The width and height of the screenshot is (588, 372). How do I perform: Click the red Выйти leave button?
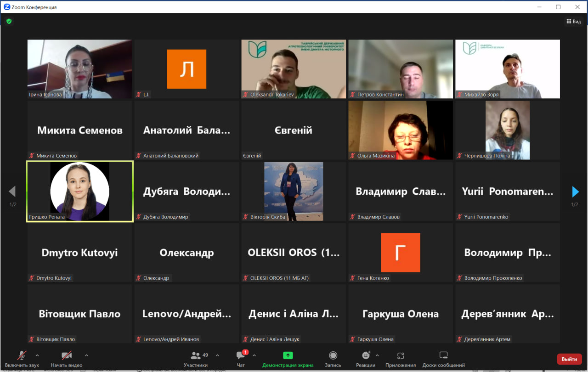[569, 359]
